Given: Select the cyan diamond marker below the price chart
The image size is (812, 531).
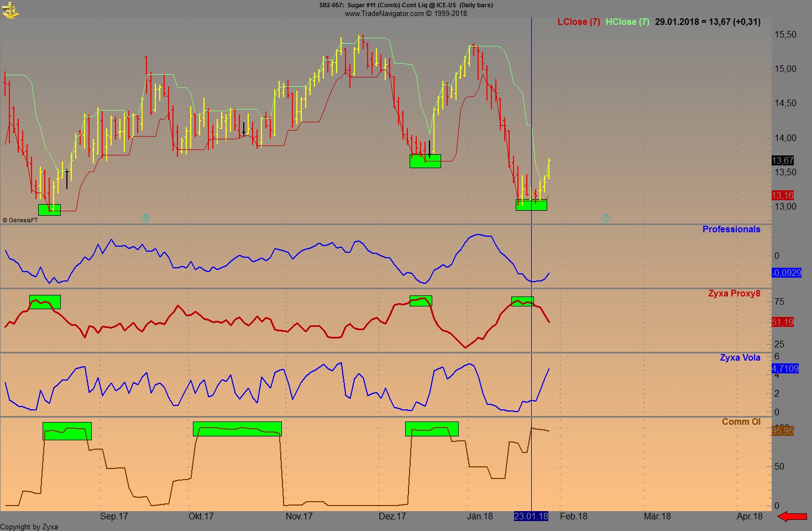Looking at the screenshot, I should 146,218.
